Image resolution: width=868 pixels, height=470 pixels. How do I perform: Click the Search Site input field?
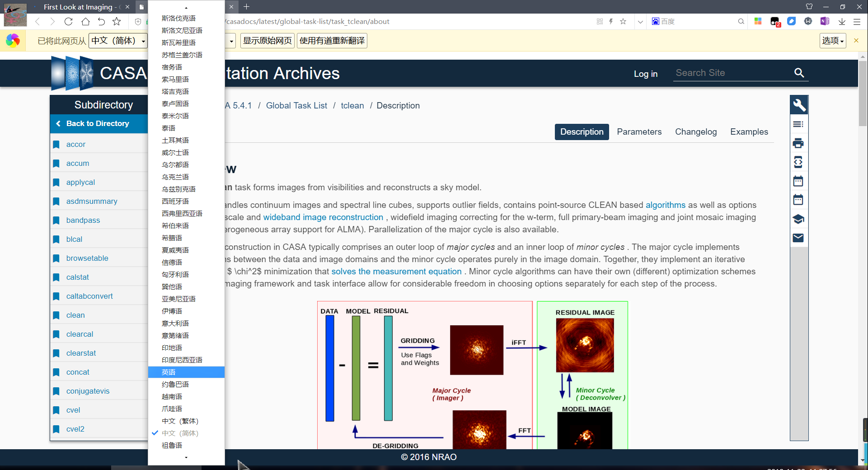732,73
